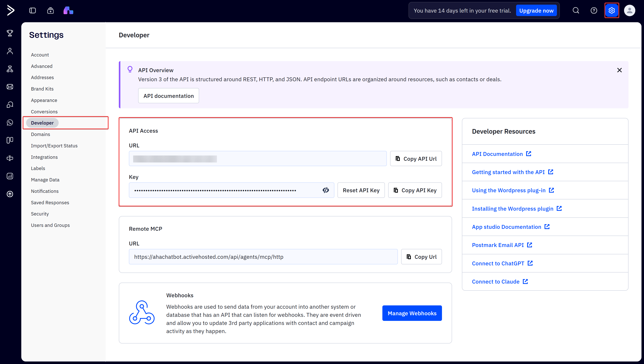Screen dimensions: 644x364
Task: Open the help question mark icon
Action: pos(594,10)
